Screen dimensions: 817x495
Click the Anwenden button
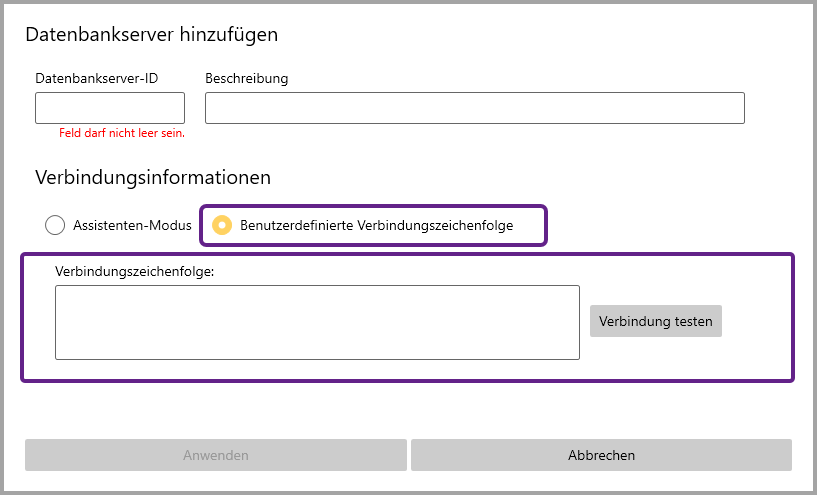coord(216,455)
